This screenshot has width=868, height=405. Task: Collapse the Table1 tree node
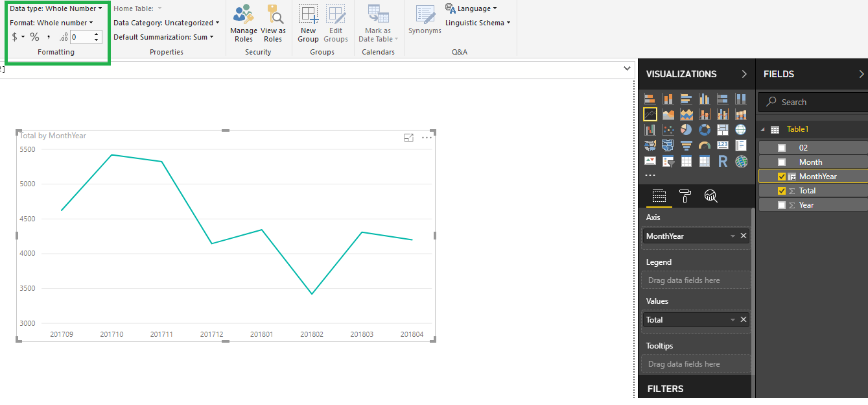[x=762, y=129]
